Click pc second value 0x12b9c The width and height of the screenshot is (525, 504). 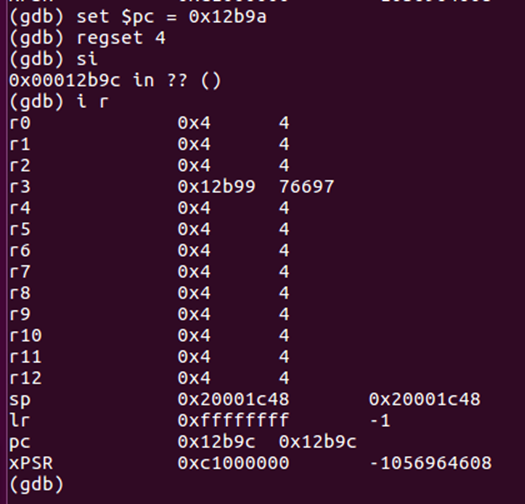click(318, 442)
